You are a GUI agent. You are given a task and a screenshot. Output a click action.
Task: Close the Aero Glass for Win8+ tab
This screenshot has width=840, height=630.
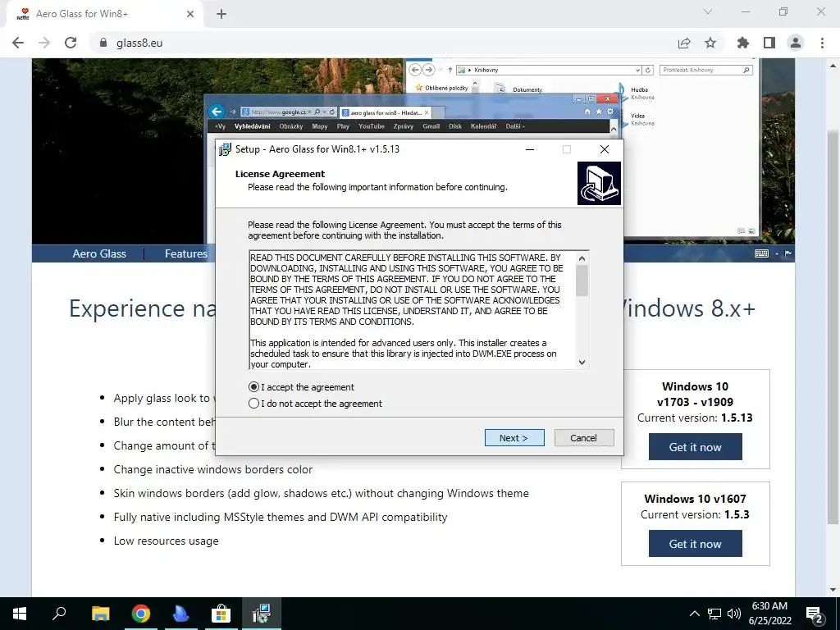click(190, 14)
